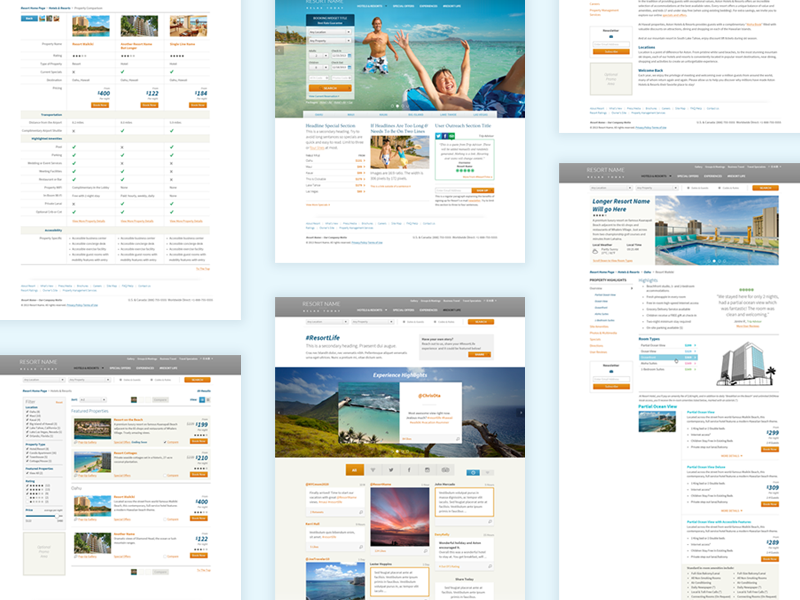Click active pagination dot on homepage hero slider
800x600 pixels.
tap(397, 106)
